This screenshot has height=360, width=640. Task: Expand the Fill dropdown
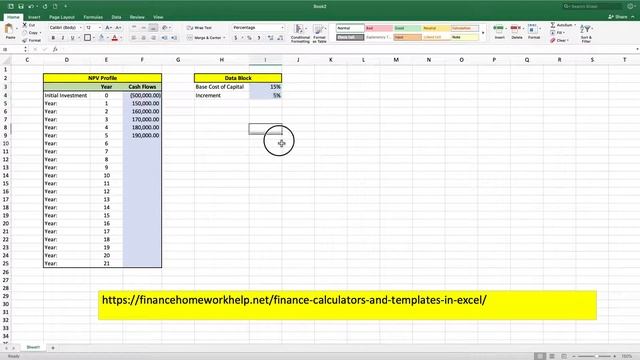pyautogui.click(x=564, y=33)
